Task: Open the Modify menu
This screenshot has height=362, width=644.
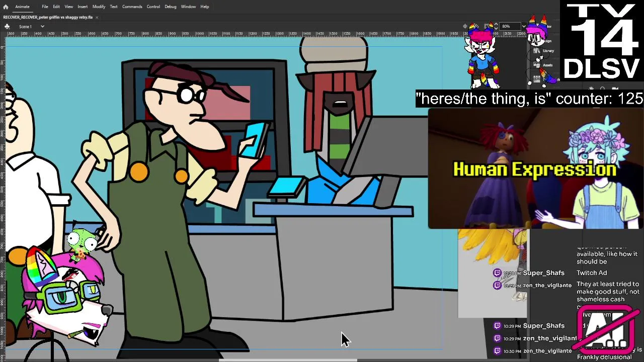Action: tap(99, 7)
